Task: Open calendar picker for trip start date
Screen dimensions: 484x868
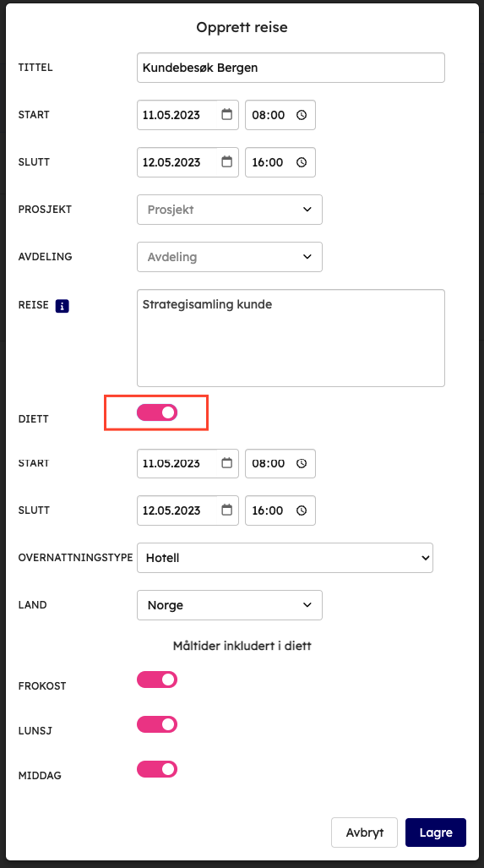Action: pos(226,115)
